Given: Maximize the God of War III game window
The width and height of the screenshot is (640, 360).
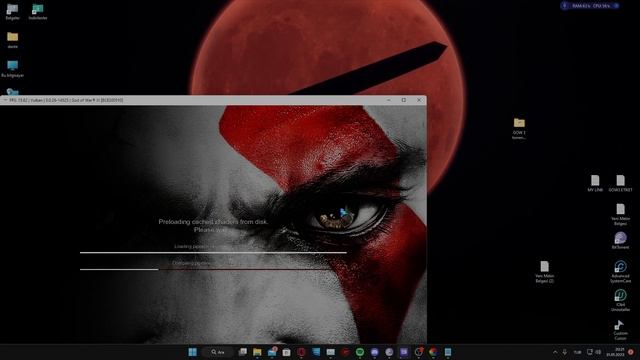Looking at the screenshot, I should point(404,100).
